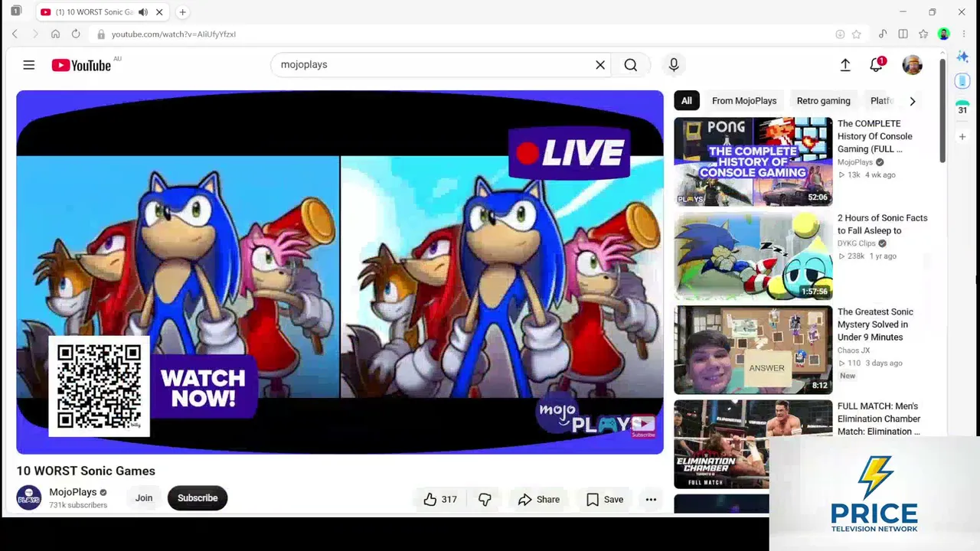The width and height of the screenshot is (980, 551).
Task: Open a new browser tab
Action: click(x=182, y=12)
